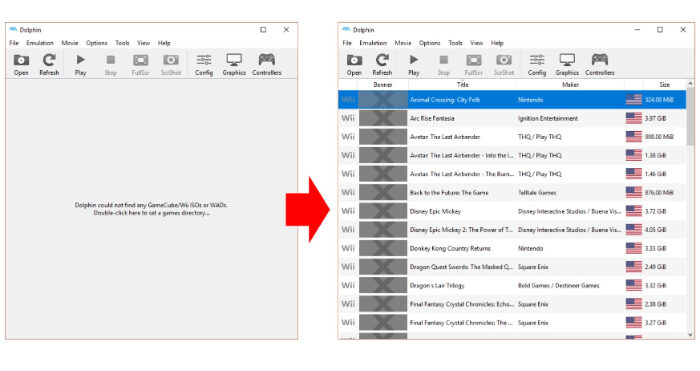Screen dimensions: 700x371
Task: Select Back to the Future: The Game
Action: pos(512,192)
